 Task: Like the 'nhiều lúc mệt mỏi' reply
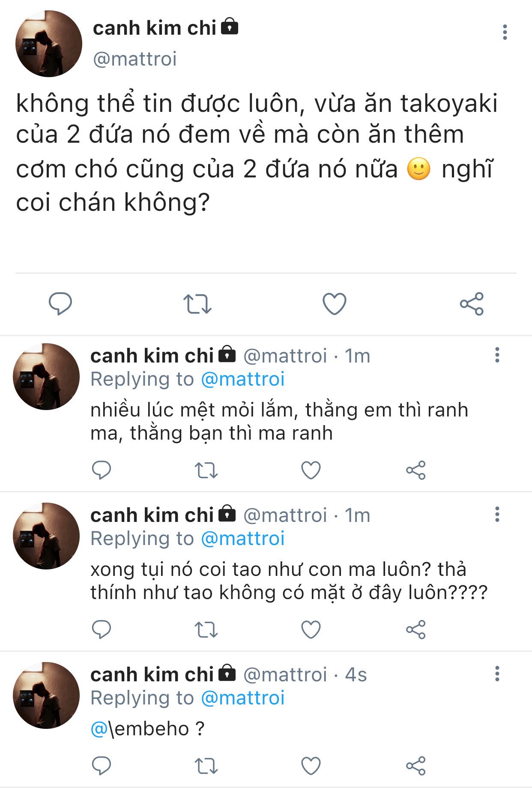coord(311,470)
